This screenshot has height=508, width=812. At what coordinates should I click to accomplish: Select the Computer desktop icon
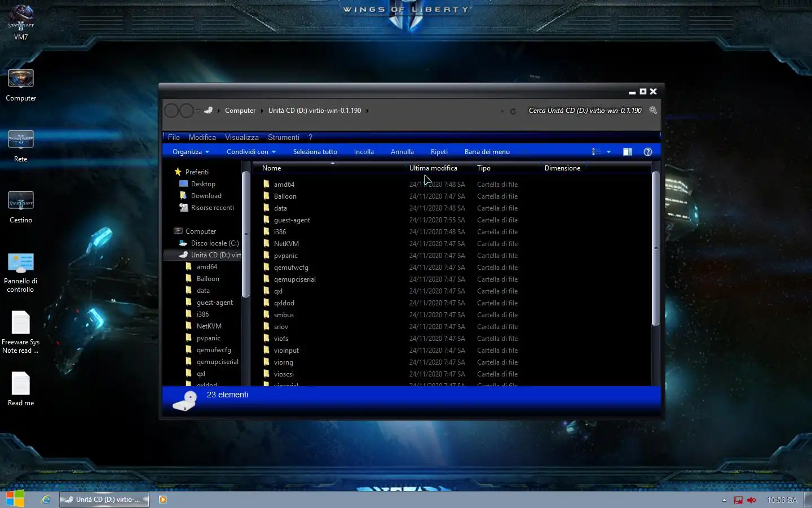point(21,85)
